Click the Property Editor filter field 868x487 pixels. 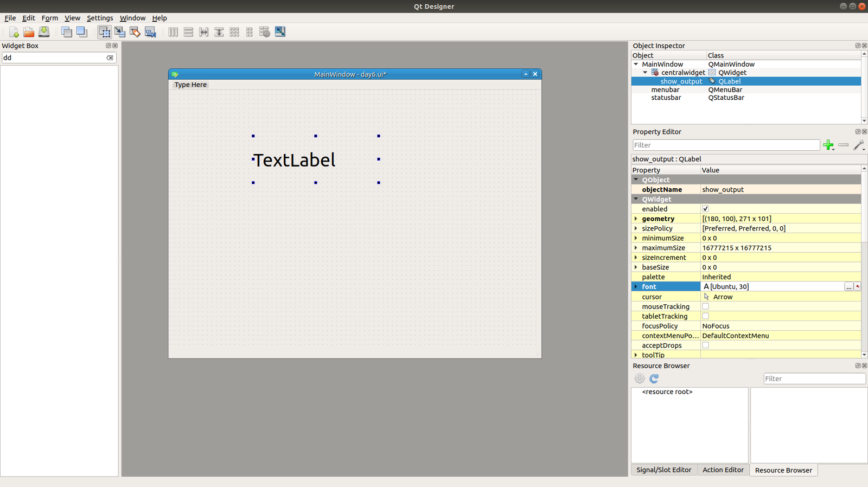coord(726,145)
